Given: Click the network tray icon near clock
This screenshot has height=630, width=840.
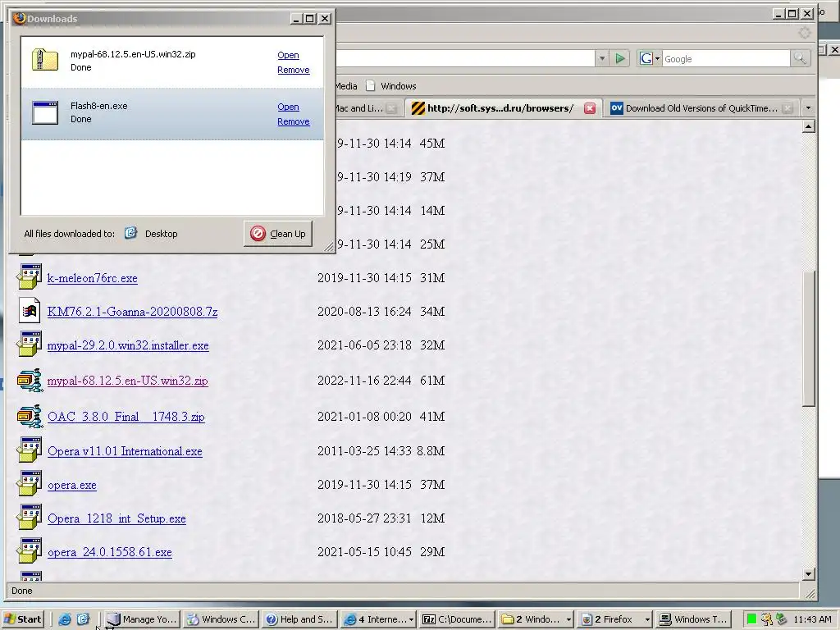Looking at the screenshot, I should [x=782, y=619].
